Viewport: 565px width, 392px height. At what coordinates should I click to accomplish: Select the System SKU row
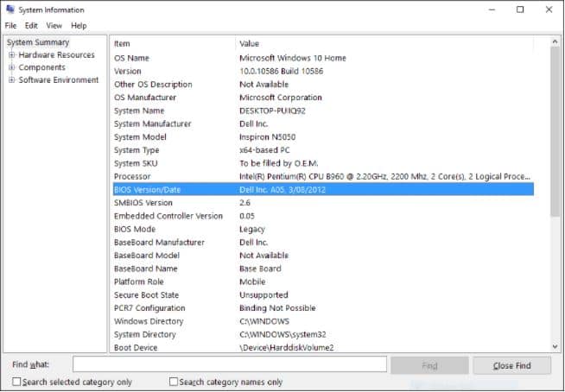pyautogui.click(x=323, y=163)
